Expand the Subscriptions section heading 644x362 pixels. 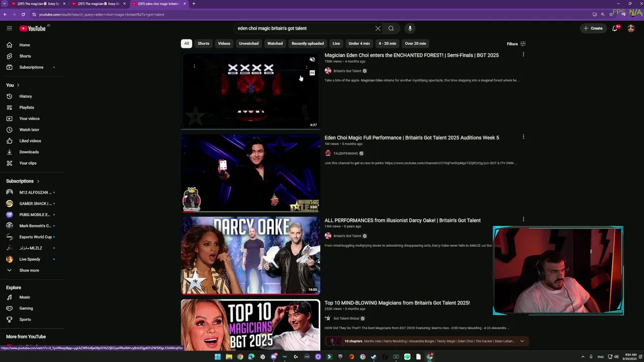23,181
